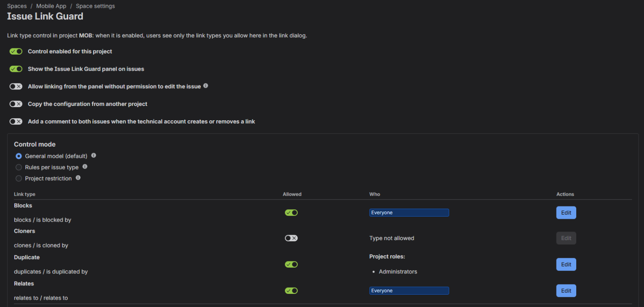Open info icon for allow linking without permission
Viewport: 644px width, 307px height.
point(206,86)
